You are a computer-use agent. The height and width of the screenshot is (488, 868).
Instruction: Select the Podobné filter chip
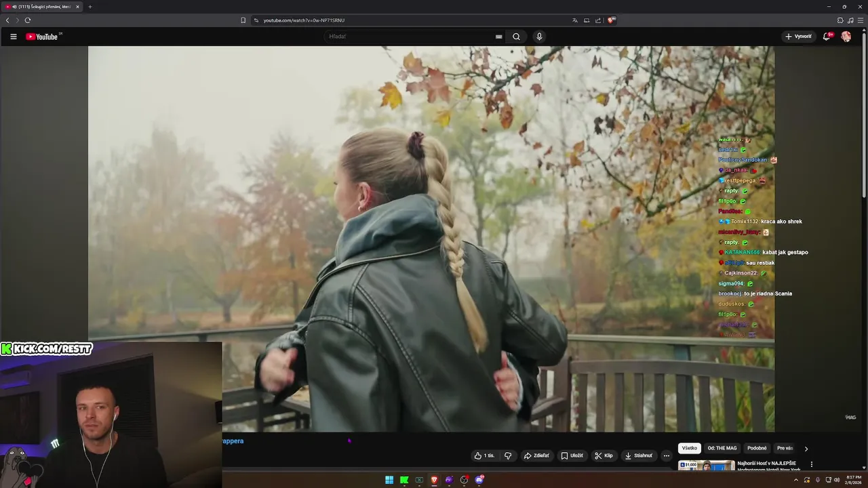point(757,448)
